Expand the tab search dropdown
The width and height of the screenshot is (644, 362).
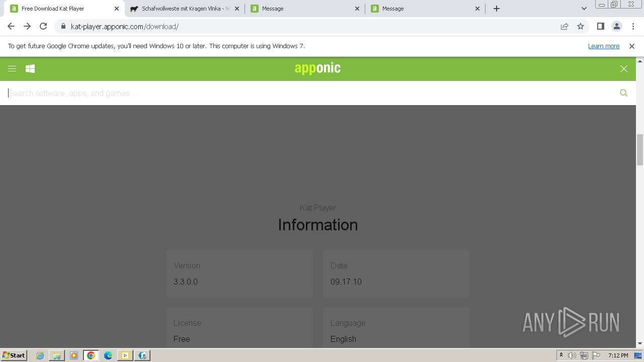coord(584,9)
